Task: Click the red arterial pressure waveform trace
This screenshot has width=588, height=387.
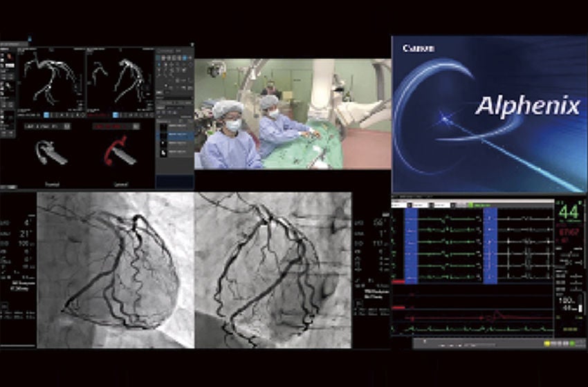Action: pos(478,318)
